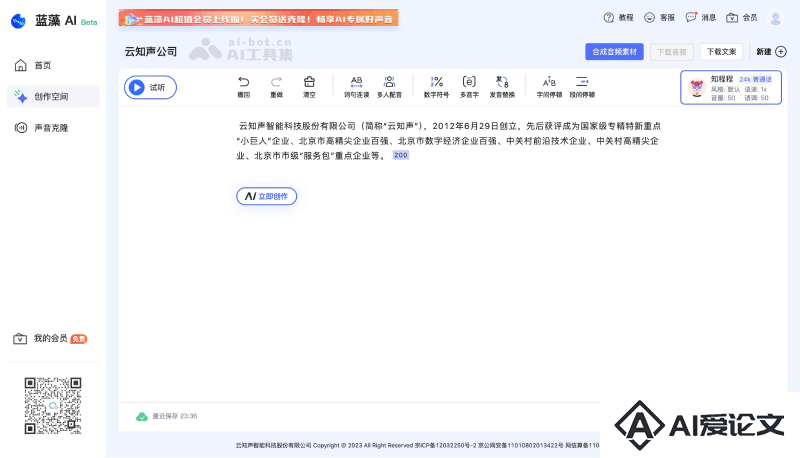Screen dimensions: 800x458
Task: Click the 200 pause marker tag
Action: coord(401,155)
